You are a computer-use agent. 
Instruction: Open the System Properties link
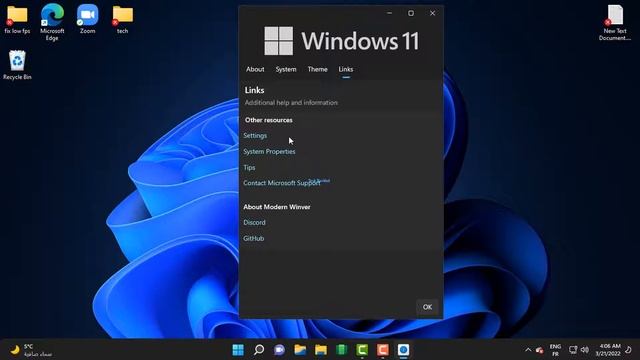(269, 151)
